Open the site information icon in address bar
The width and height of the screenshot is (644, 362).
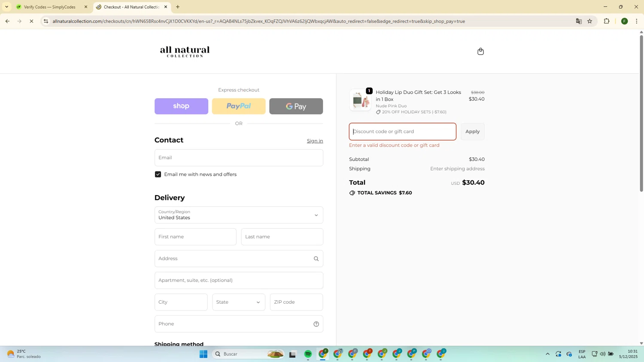[x=46, y=21]
